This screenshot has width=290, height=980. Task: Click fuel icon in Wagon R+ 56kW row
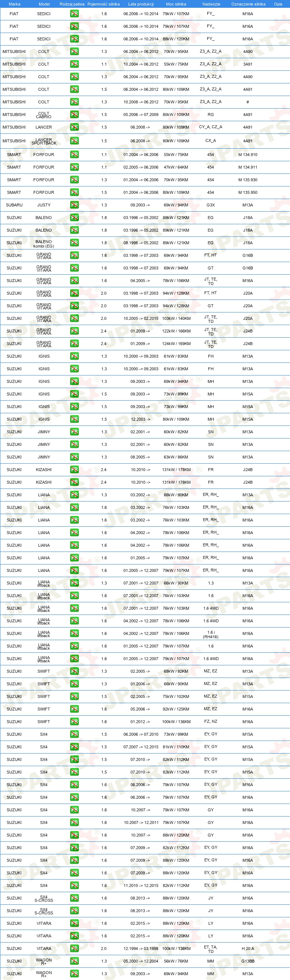74,961
